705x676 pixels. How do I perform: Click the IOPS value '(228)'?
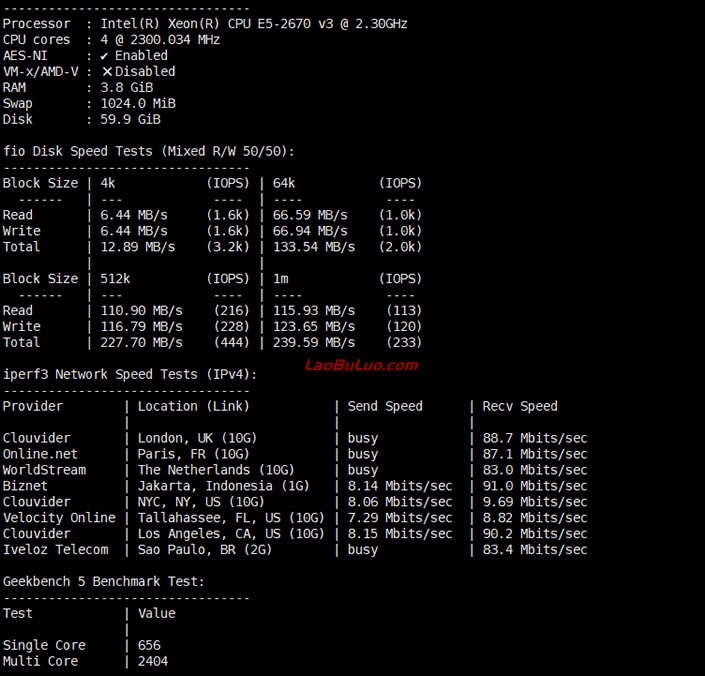tap(232, 327)
